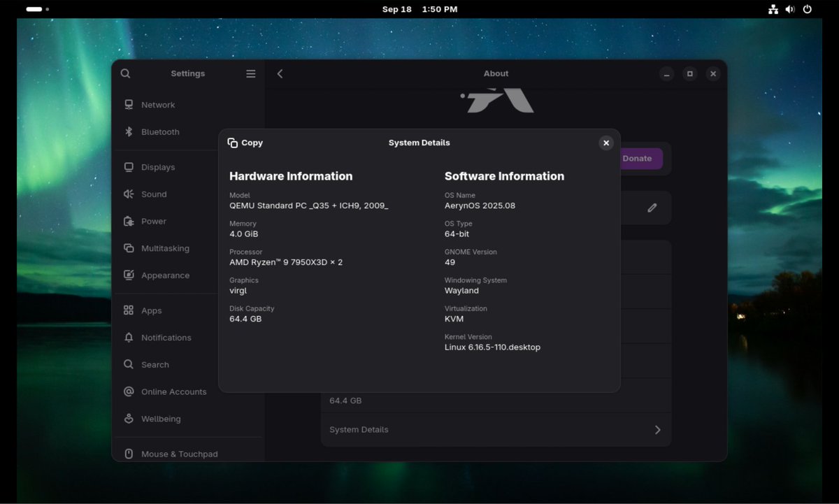Open Online Accounts settings
This screenshot has width=839, height=504.
click(188, 391)
